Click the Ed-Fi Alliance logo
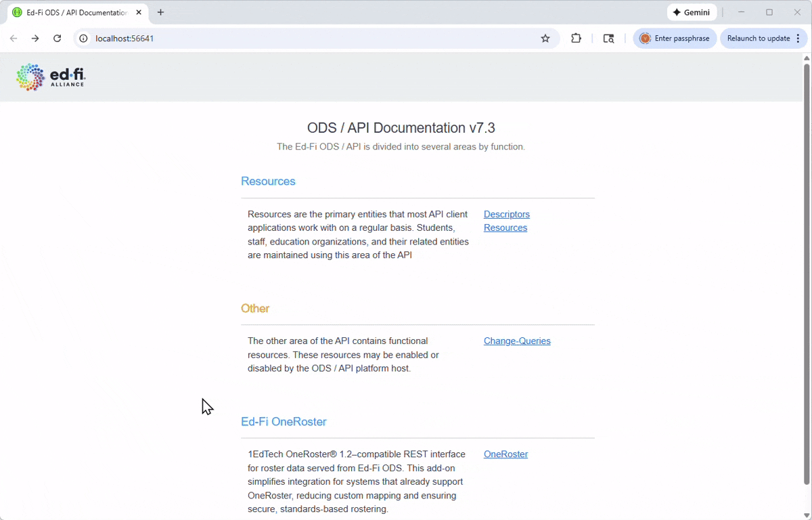This screenshot has height=520, width=812. click(51, 77)
